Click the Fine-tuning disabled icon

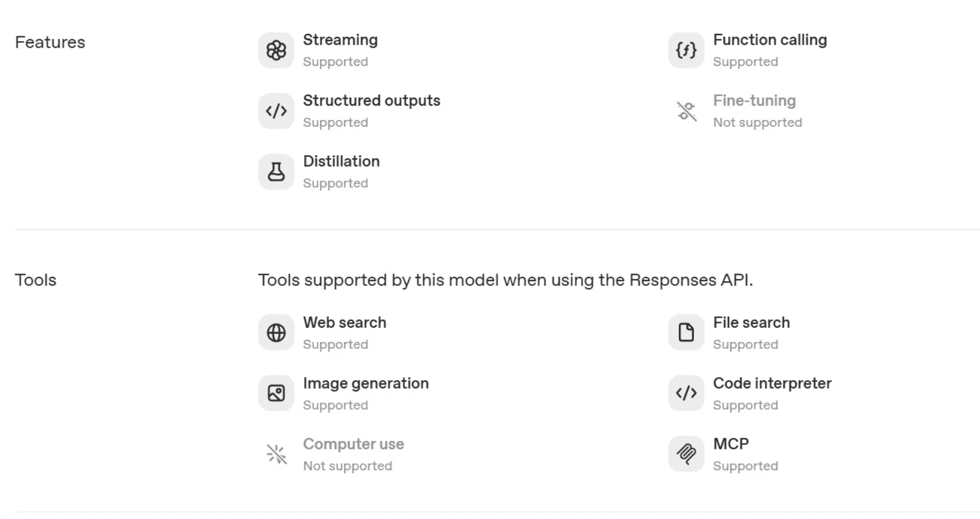(686, 111)
